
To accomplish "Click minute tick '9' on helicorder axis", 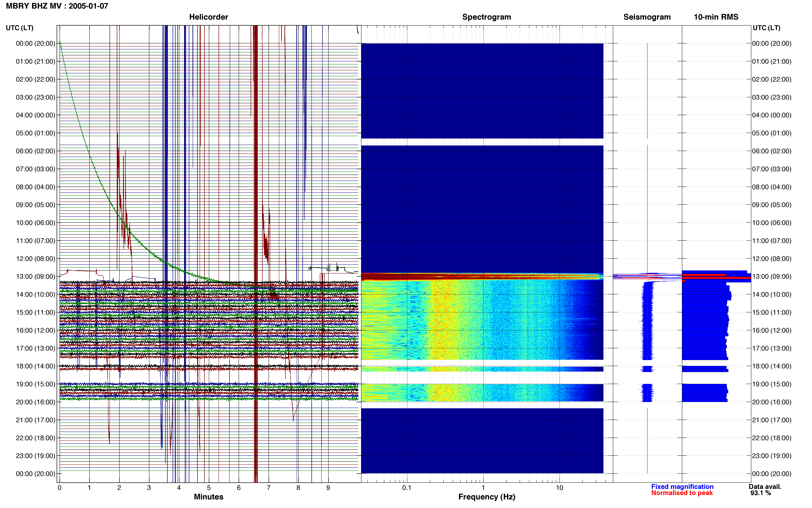I will tap(328, 487).
